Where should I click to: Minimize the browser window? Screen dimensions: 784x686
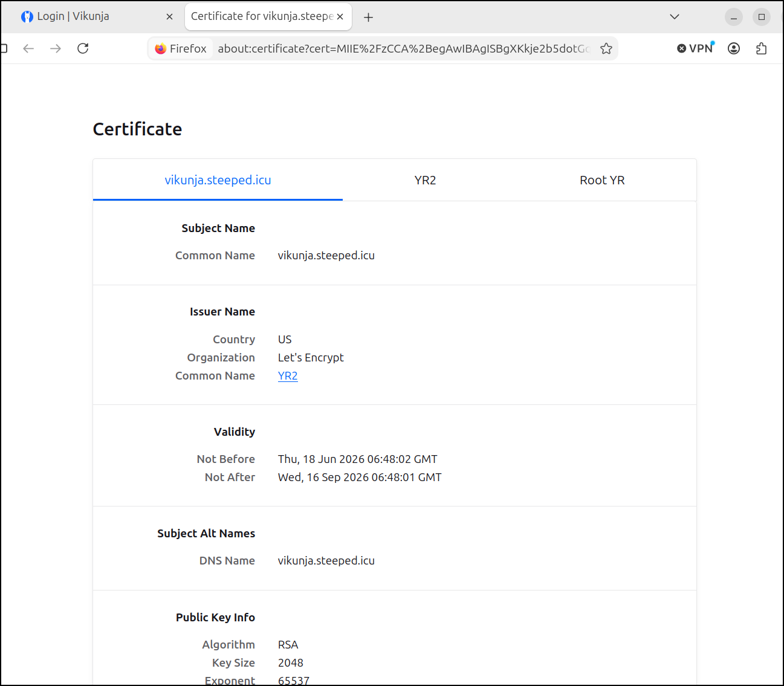click(x=734, y=17)
